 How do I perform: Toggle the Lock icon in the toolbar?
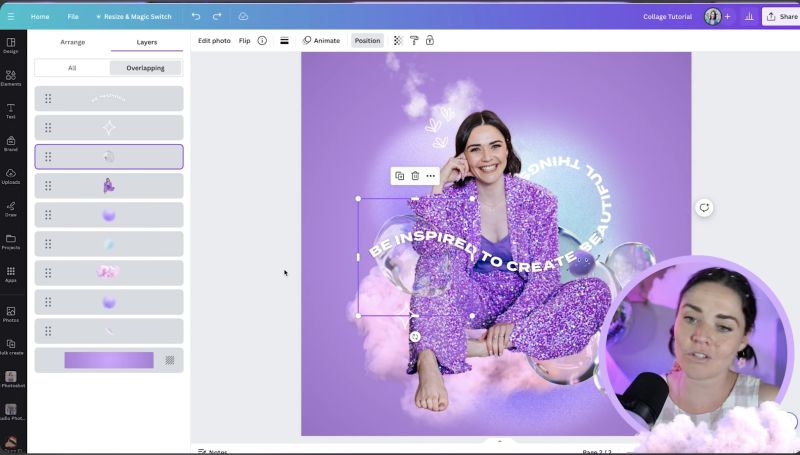tap(430, 40)
